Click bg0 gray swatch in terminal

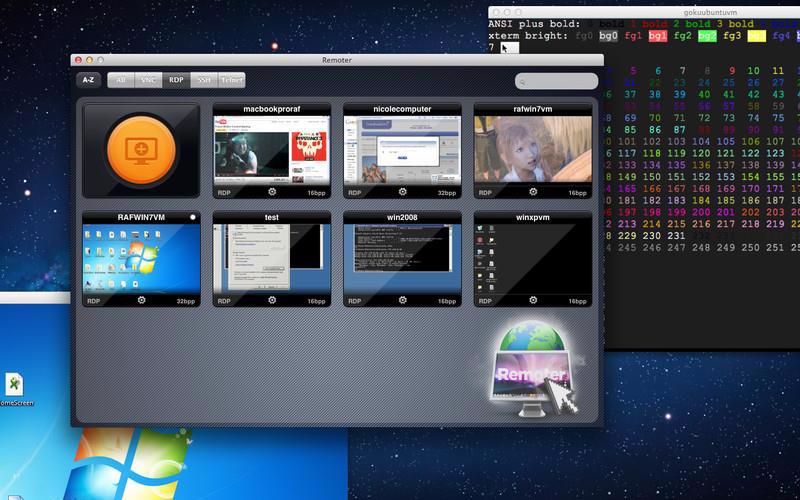click(608, 36)
